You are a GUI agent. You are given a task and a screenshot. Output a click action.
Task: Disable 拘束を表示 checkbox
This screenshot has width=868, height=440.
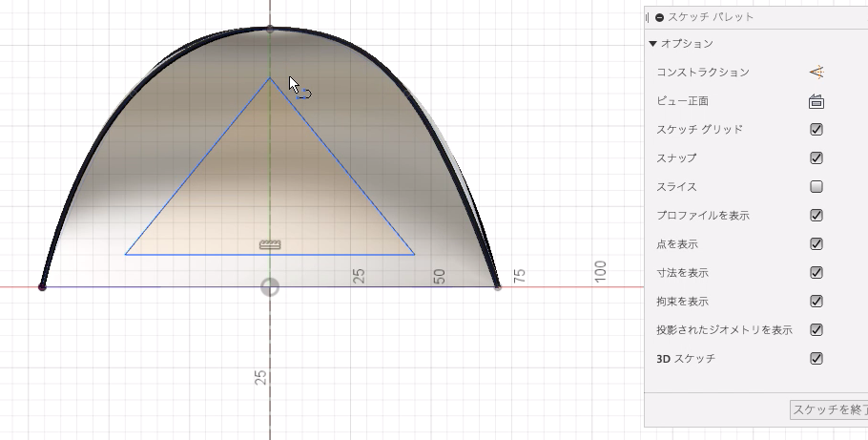[x=816, y=301]
